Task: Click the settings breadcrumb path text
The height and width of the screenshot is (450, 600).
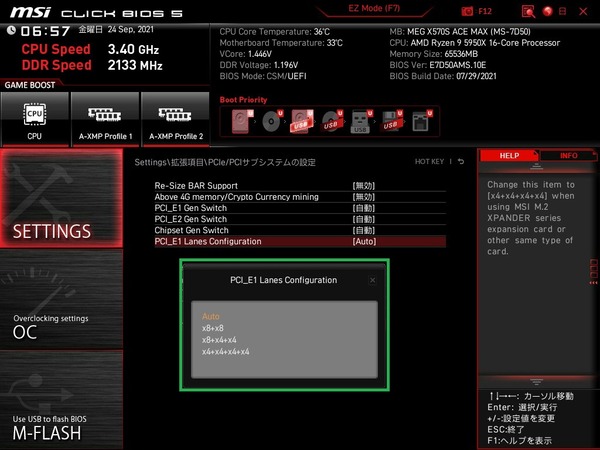Action: point(225,162)
